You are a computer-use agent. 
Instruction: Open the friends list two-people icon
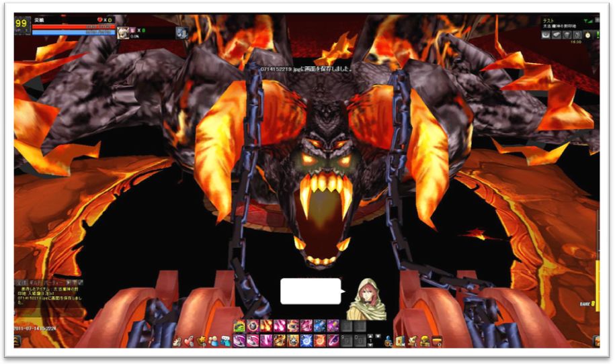[213, 341]
